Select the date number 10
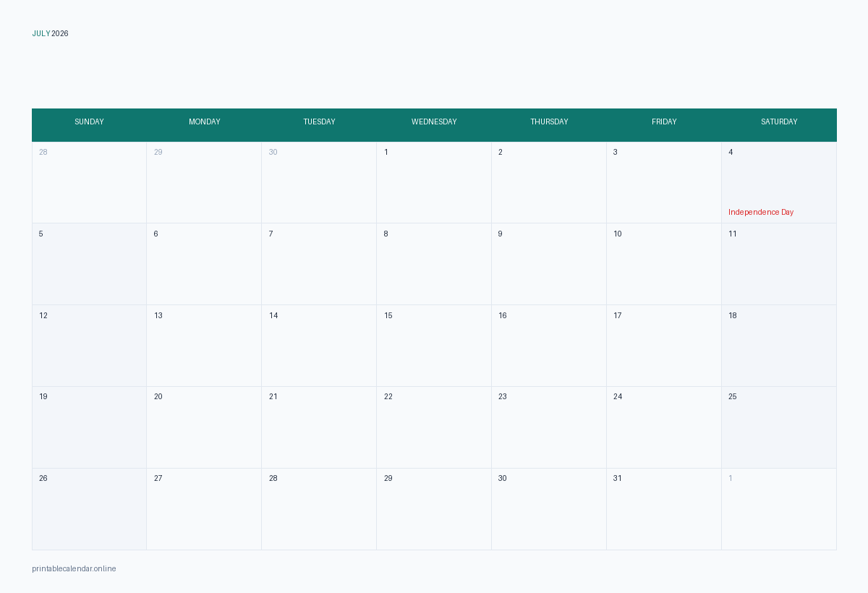The image size is (868, 593). [618, 234]
